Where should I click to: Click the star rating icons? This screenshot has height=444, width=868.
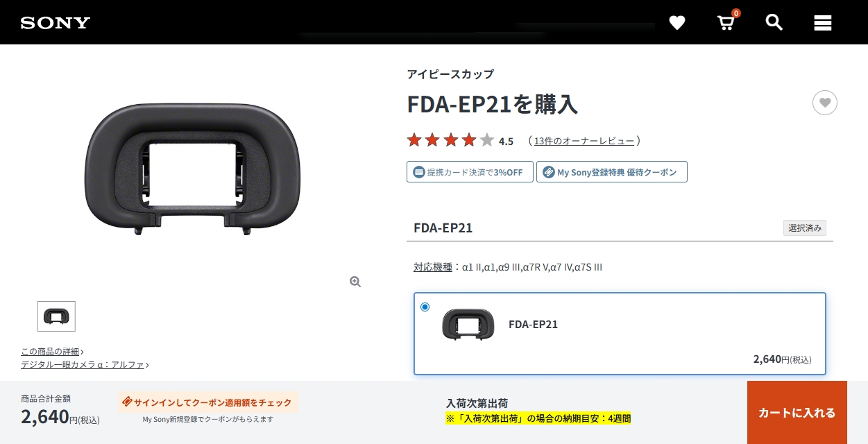pyautogui.click(x=450, y=140)
